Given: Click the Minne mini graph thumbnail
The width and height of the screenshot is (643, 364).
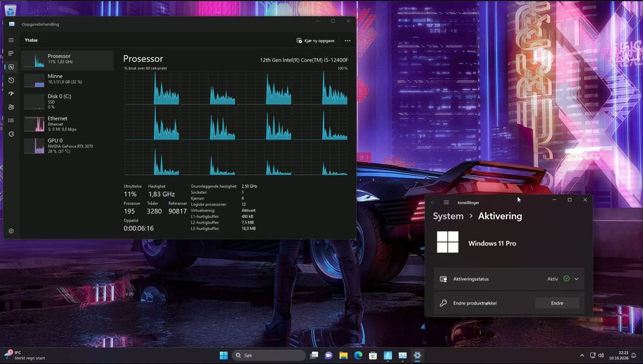Looking at the screenshot, I should tap(34, 80).
